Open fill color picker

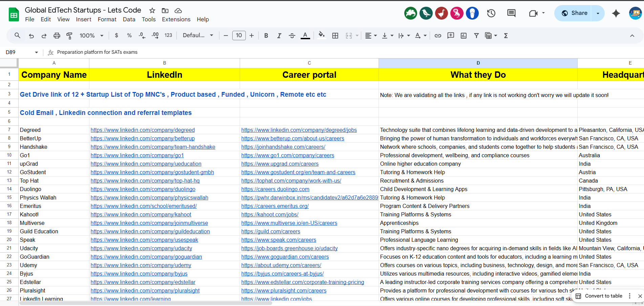click(x=322, y=36)
